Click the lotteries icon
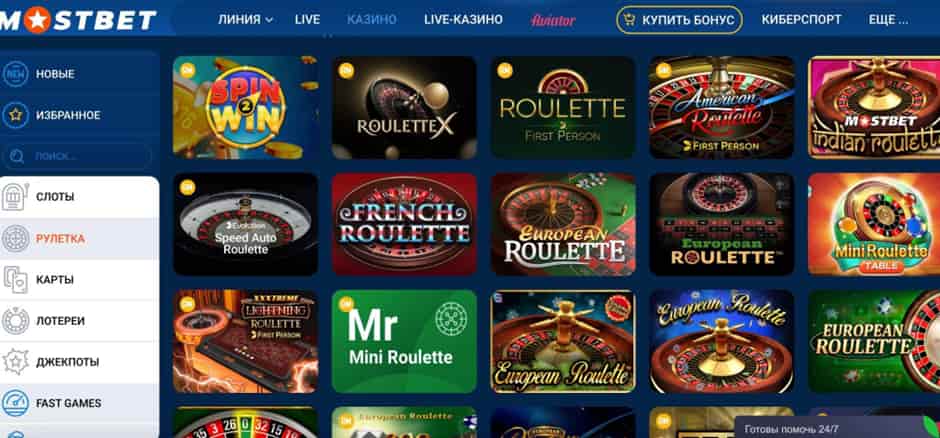The image size is (940, 438). pos(16,321)
